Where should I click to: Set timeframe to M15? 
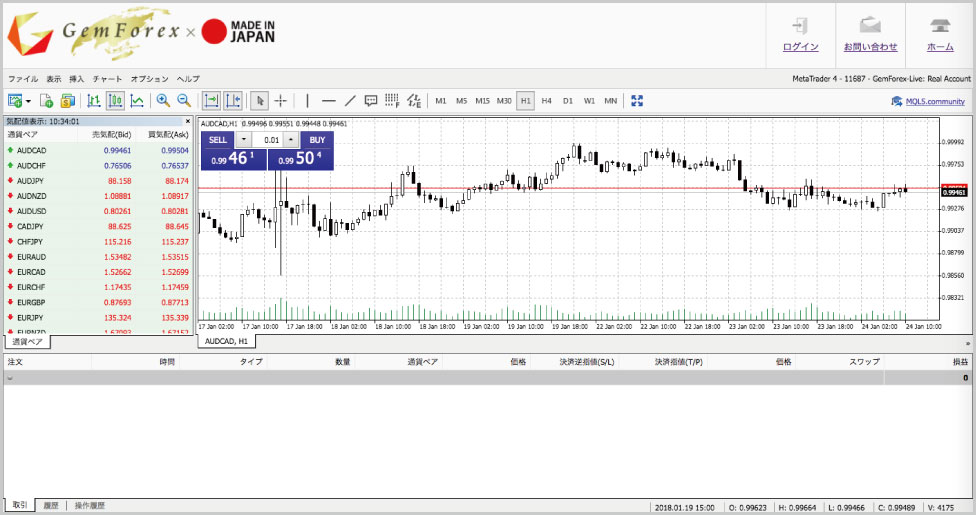pyautogui.click(x=482, y=100)
